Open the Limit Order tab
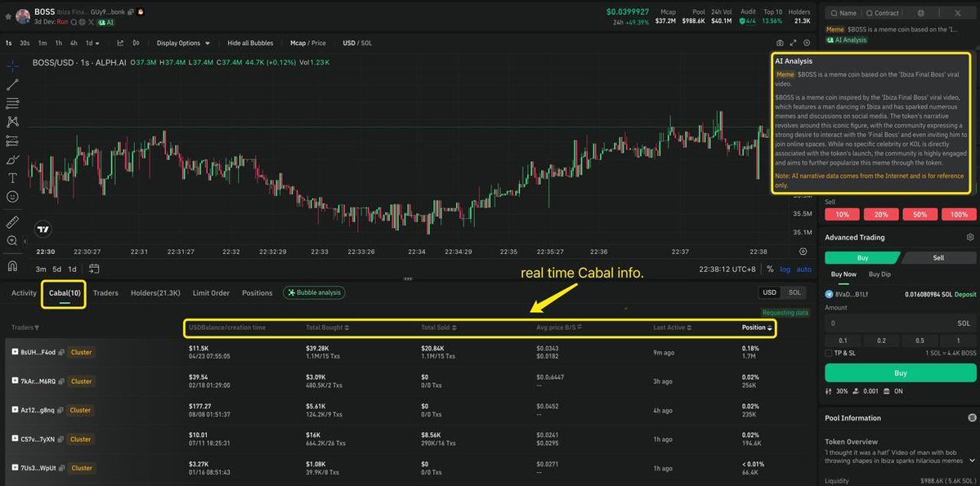 (211, 293)
